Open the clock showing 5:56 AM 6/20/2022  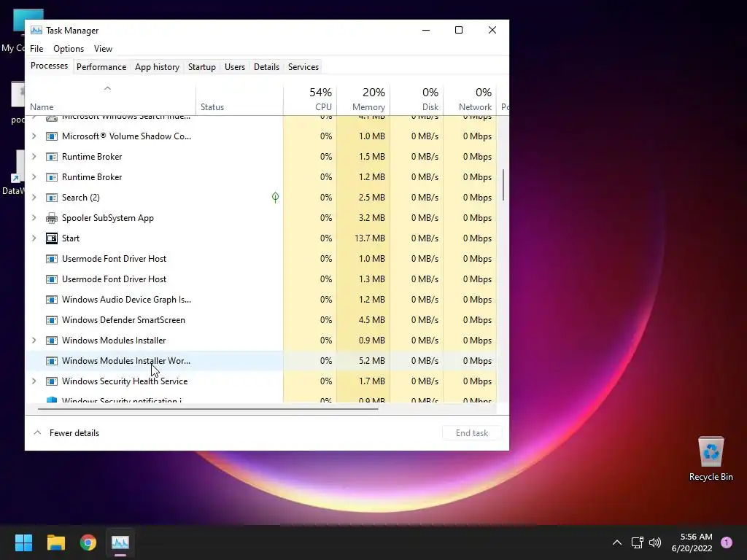tap(692, 542)
